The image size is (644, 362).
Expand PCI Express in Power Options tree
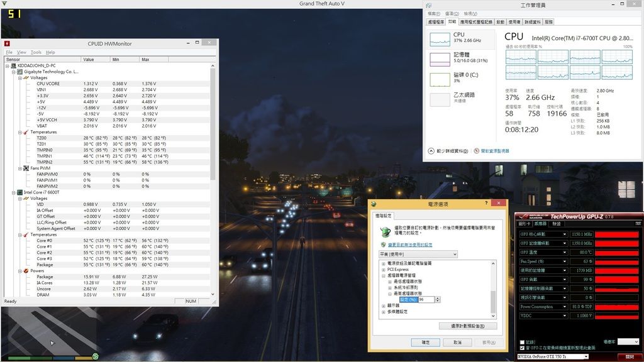[x=384, y=270]
